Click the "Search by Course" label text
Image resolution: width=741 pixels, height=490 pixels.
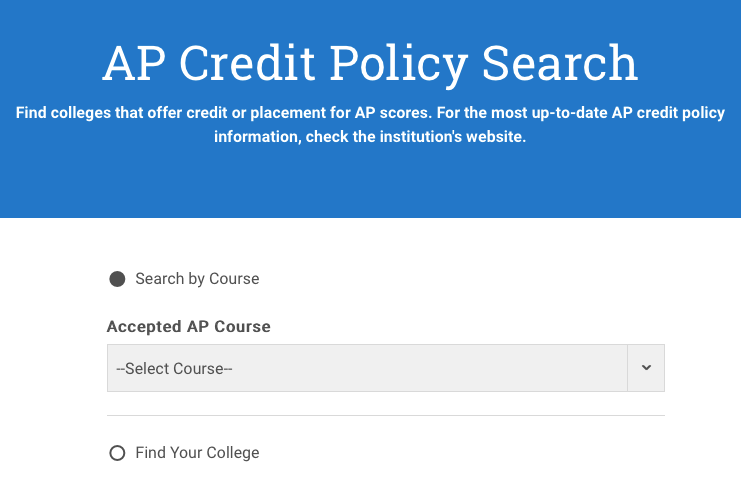pyautogui.click(x=197, y=279)
